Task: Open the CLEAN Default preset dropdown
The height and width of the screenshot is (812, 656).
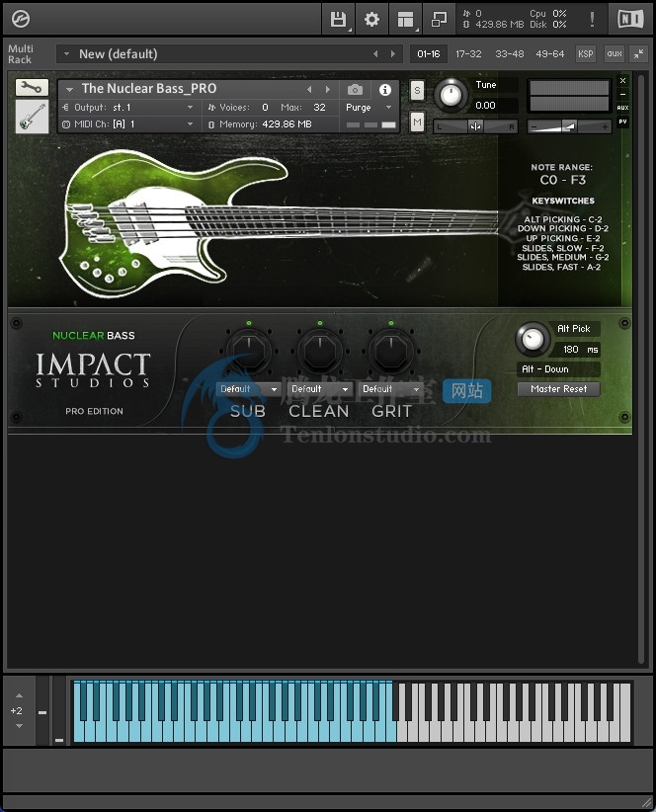Action: (319, 389)
